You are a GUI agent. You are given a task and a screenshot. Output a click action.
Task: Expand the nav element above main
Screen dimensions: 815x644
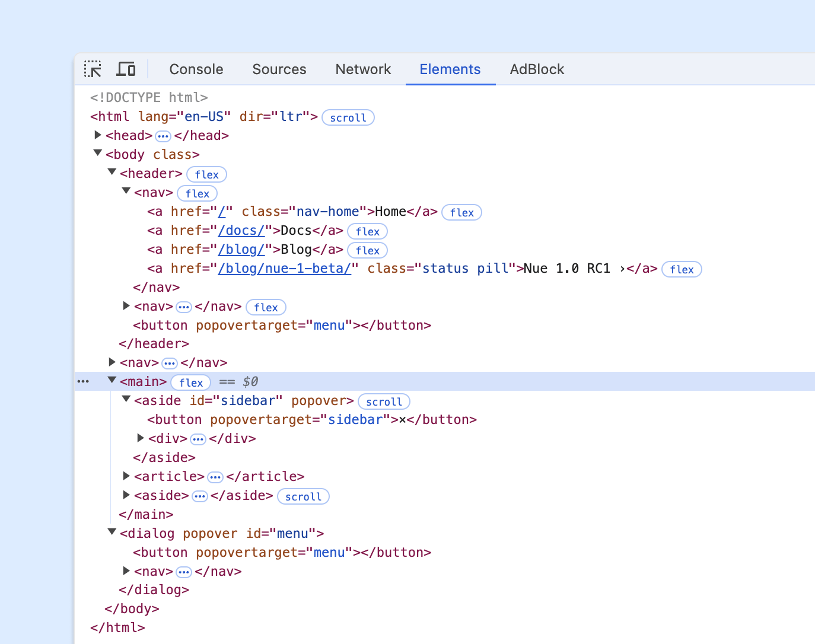[x=112, y=362]
